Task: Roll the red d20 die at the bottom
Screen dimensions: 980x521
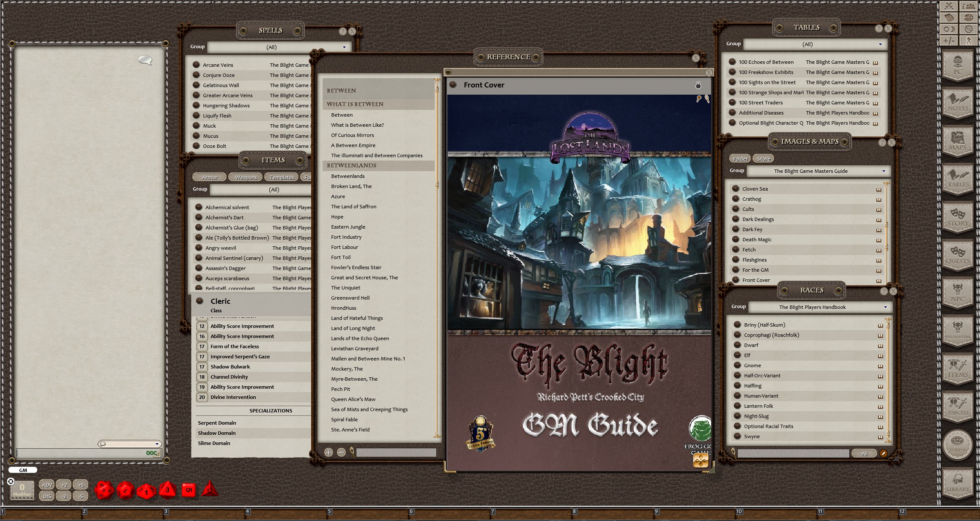Action: 104,490
